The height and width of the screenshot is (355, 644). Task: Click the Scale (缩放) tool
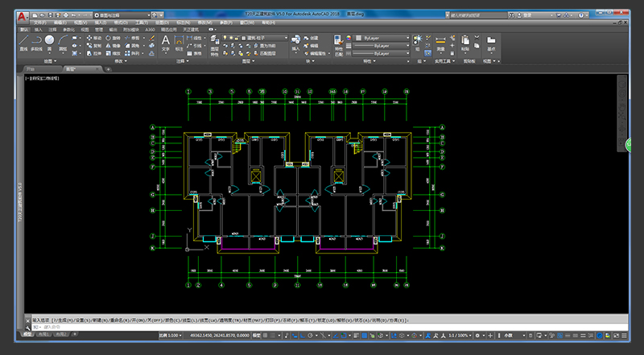113,53
